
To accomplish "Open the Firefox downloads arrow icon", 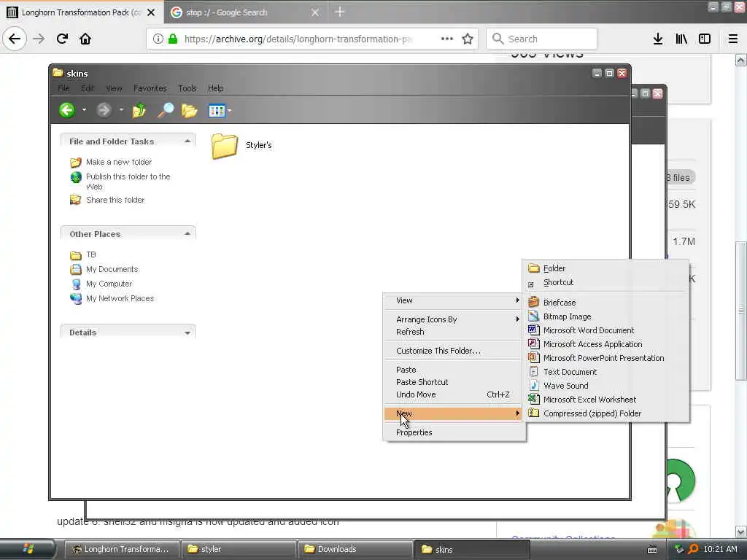I will pyautogui.click(x=658, y=39).
